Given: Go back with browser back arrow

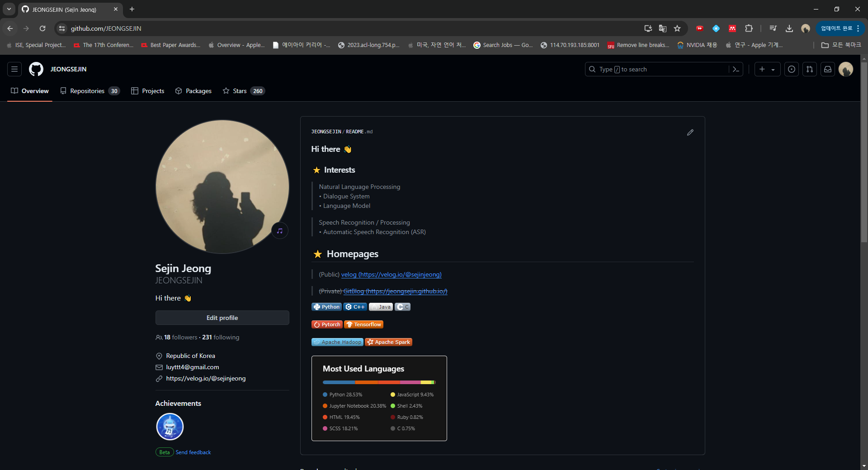Looking at the screenshot, I should click(x=10, y=28).
